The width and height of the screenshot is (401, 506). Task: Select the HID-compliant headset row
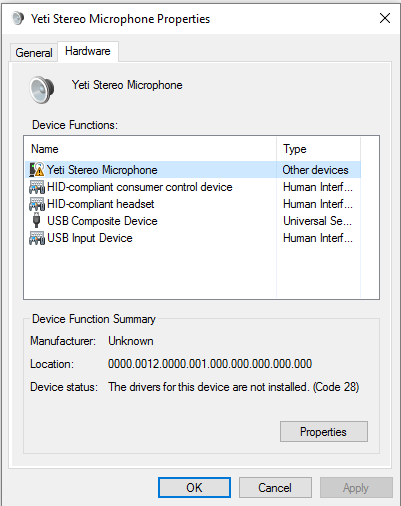[193, 204]
